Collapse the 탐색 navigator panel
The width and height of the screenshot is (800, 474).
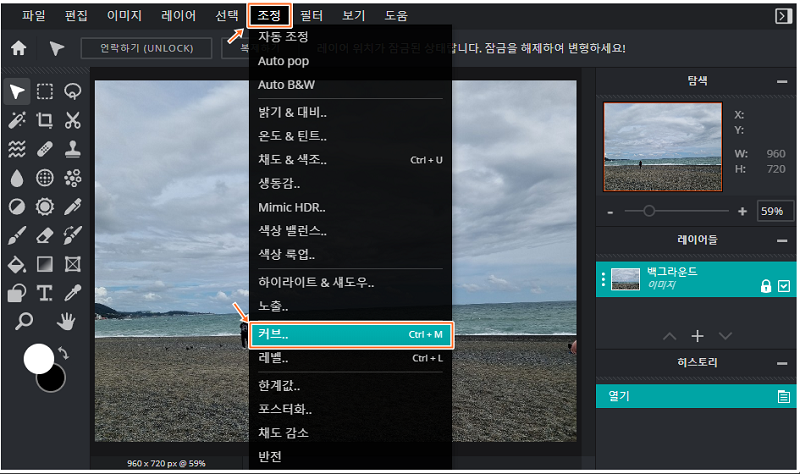point(782,82)
